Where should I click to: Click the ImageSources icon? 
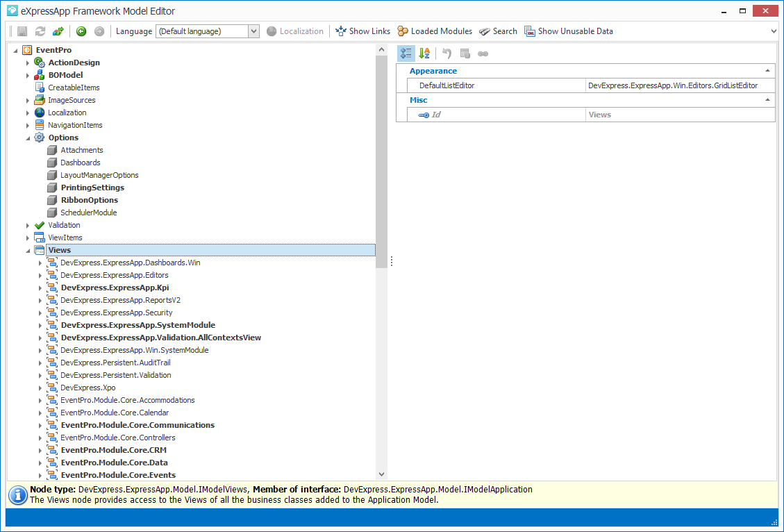[x=40, y=100]
